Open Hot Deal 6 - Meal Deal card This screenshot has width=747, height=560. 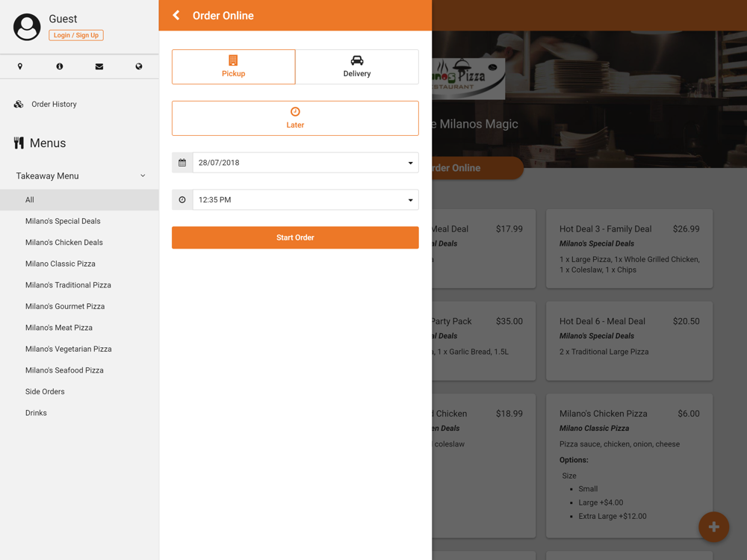pos(629,341)
